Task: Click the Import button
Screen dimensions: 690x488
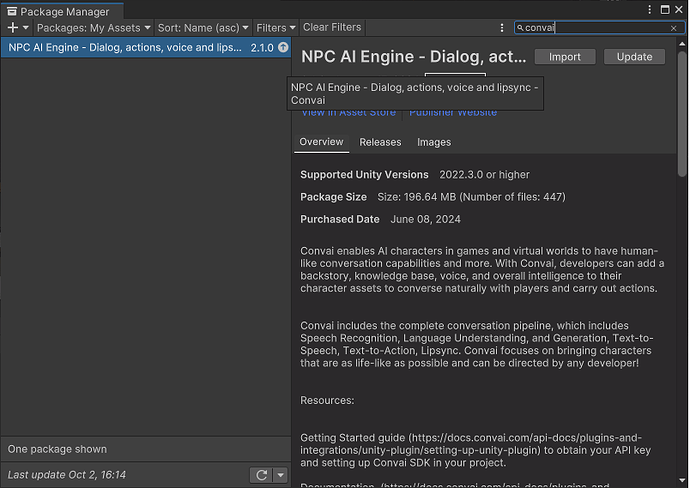Action: click(x=564, y=57)
